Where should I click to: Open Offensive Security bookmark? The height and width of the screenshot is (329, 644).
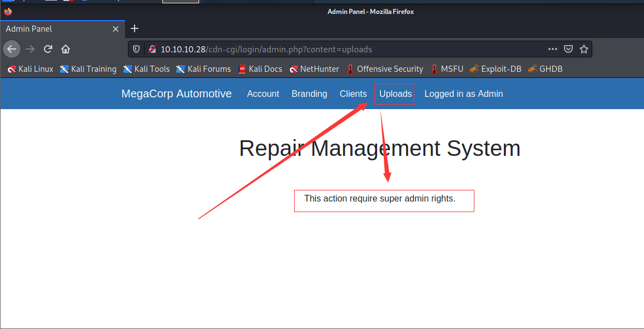[x=385, y=69]
